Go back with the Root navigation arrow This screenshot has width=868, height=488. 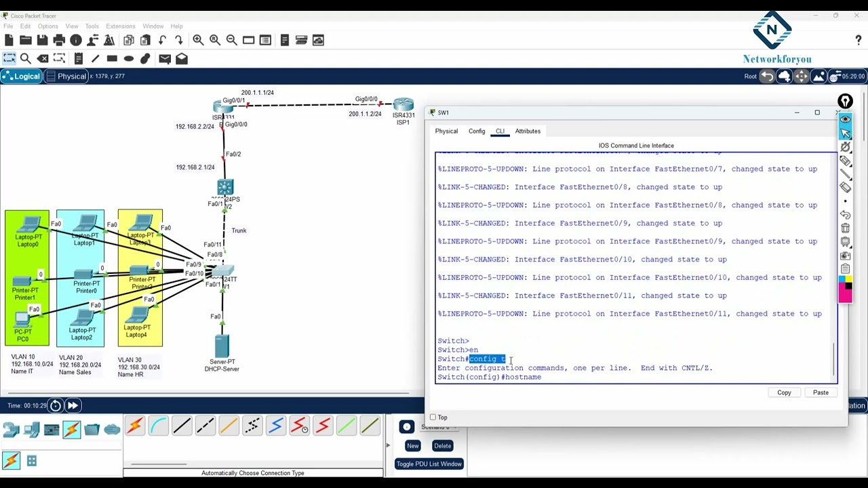point(767,76)
